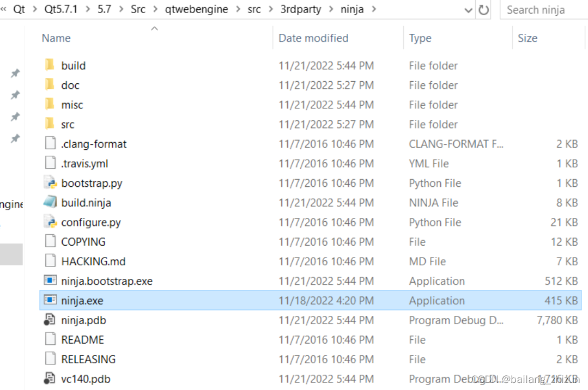Screen dimensions: 588x390
Task: Navigate to the Qt5.7.1 breadcrumb
Action: click(x=60, y=9)
